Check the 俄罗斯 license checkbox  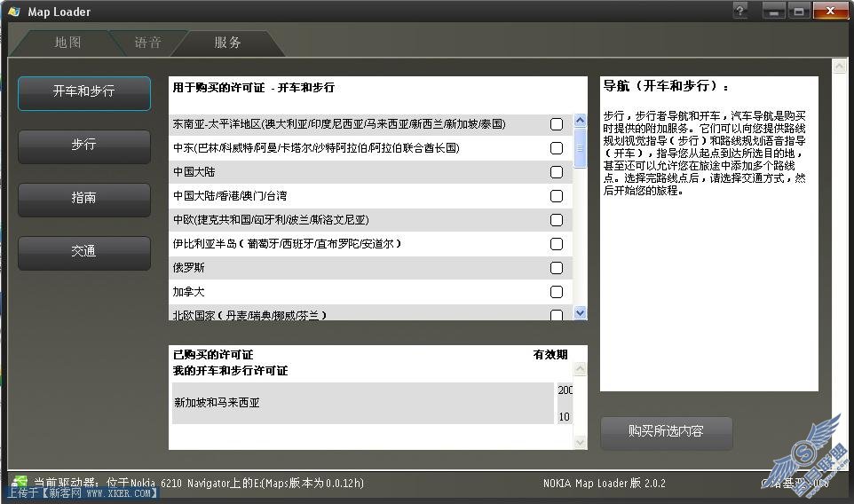point(556,268)
